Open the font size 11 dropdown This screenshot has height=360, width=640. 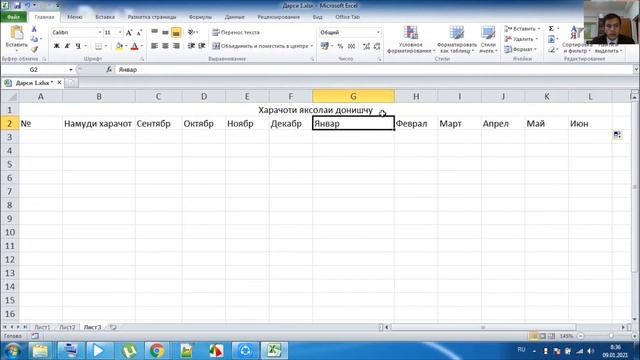point(120,32)
